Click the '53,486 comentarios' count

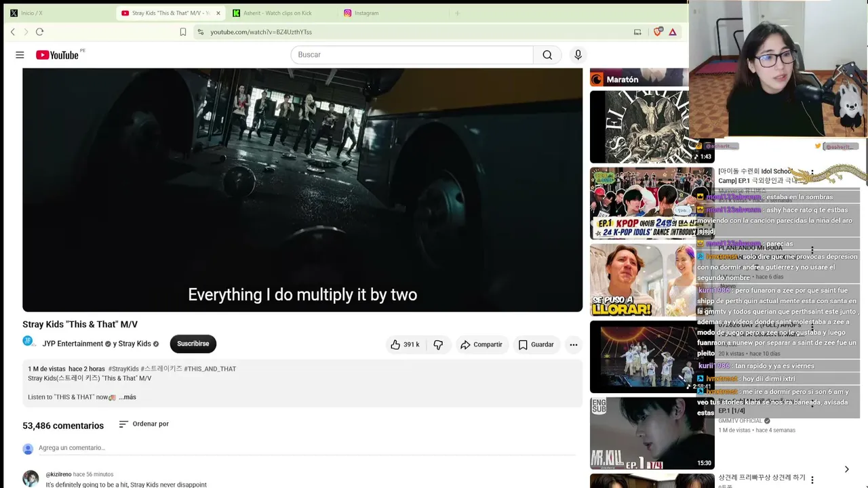coord(63,426)
